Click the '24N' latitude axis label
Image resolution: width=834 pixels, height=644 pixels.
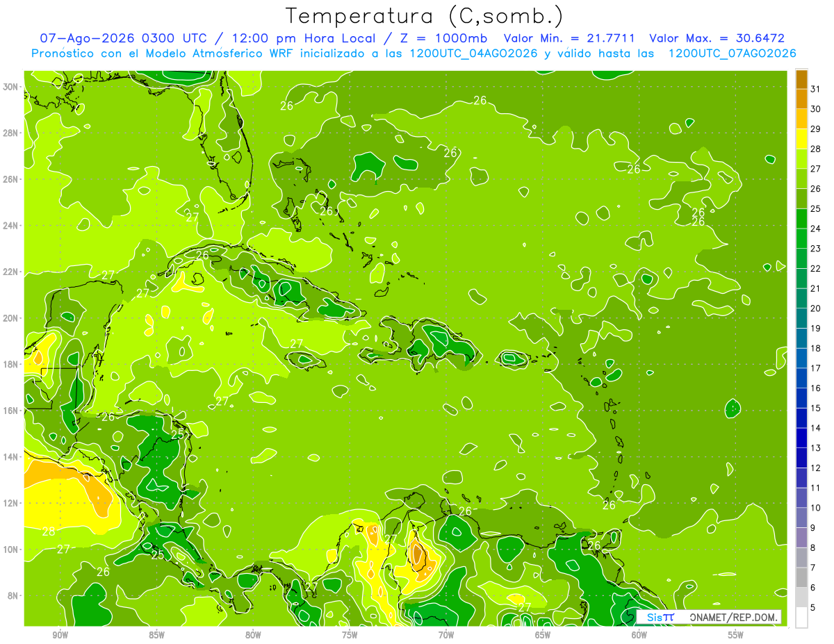pyautogui.click(x=10, y=225)
